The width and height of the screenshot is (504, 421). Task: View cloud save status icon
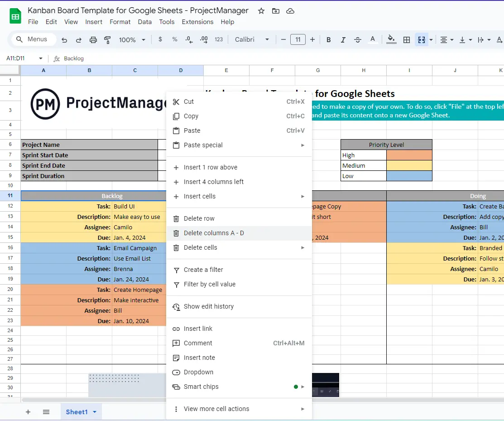290,11
